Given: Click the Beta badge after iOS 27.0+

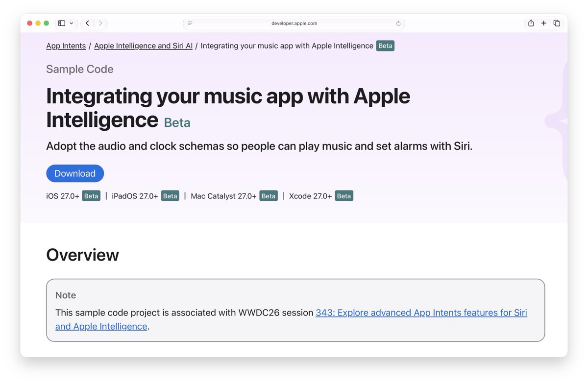Looking at the screenshot, I should pos(91,196).
